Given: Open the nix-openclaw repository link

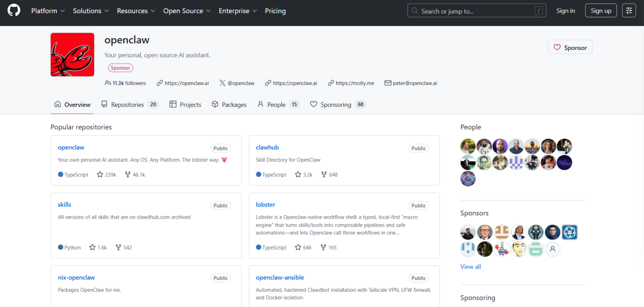Looking at the screenshot, I should (x=76, y=278).
